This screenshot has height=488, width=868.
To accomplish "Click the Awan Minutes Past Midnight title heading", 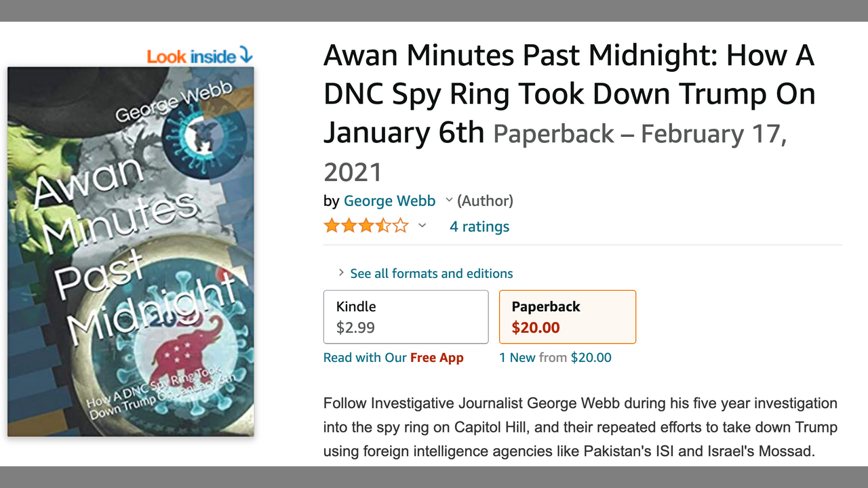I will tap(568, 94).
